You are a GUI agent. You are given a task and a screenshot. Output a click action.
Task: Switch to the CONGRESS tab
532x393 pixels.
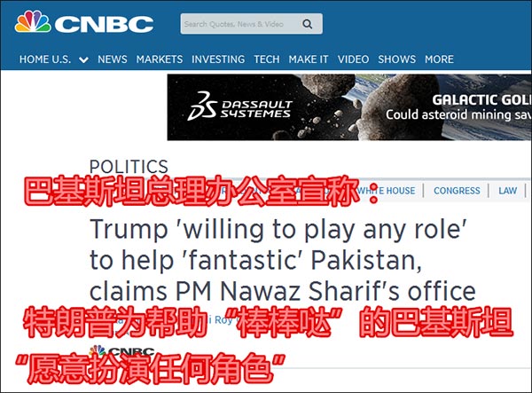click(x=457, y=191)
